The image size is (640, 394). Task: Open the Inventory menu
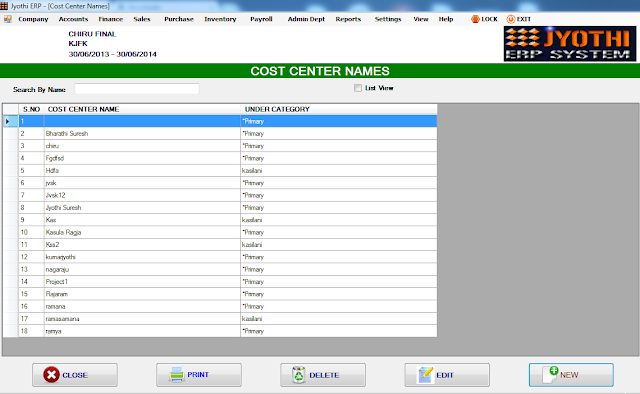pos(220,19)
